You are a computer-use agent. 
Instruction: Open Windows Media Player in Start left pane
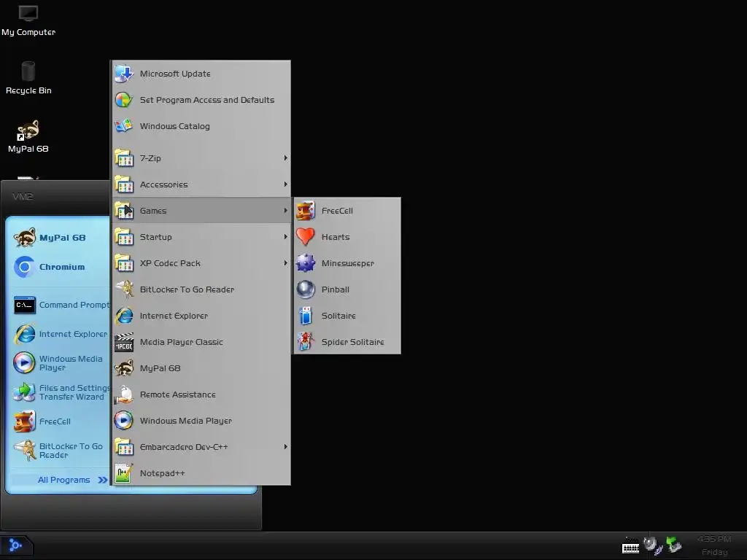coord(59,363)
